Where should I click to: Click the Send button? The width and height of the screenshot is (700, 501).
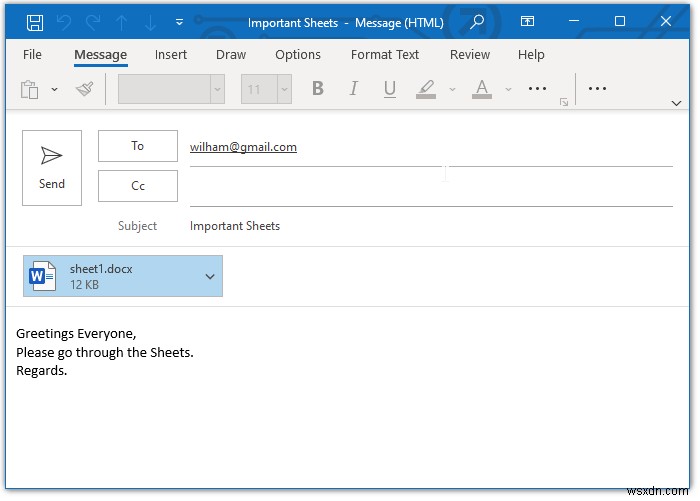52,168
